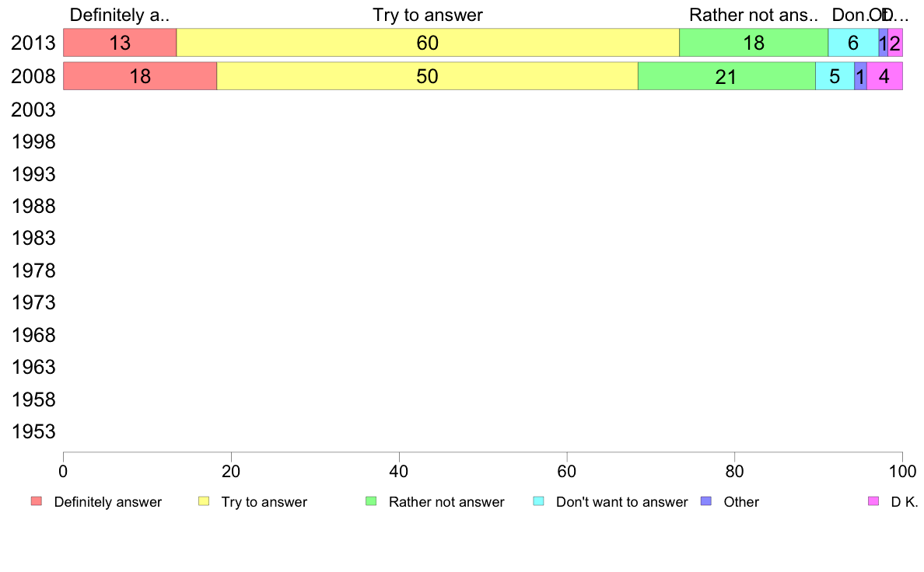Click the Rather not ans.. column header
The image size is (924, 572).
coord(754,15)
